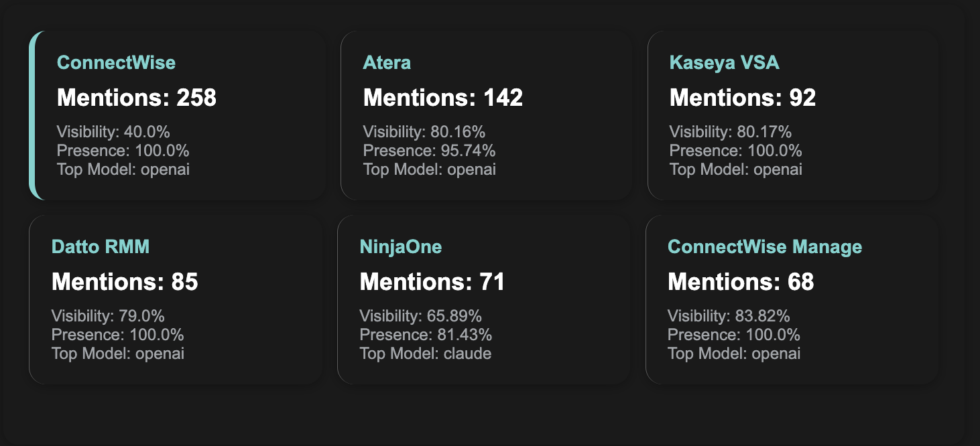This screenshot has height=446, width=980.
Task: Click Mentions: 92 on Kaseya card
Action: pyautogui.click(x=743, y=98)
